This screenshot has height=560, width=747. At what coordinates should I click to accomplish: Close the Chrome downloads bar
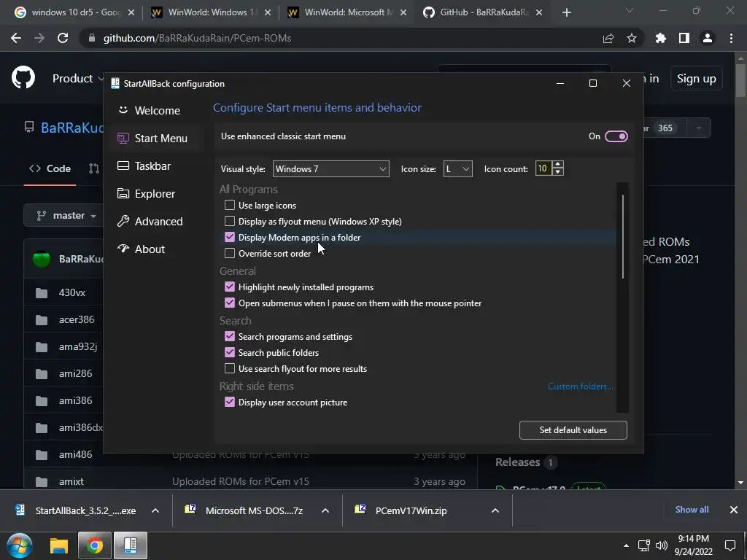734,510
